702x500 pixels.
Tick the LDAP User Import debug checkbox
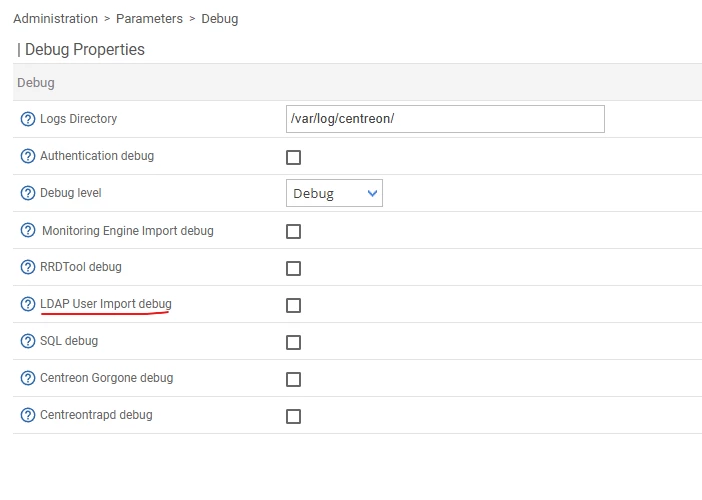click(x=293, y=305)
